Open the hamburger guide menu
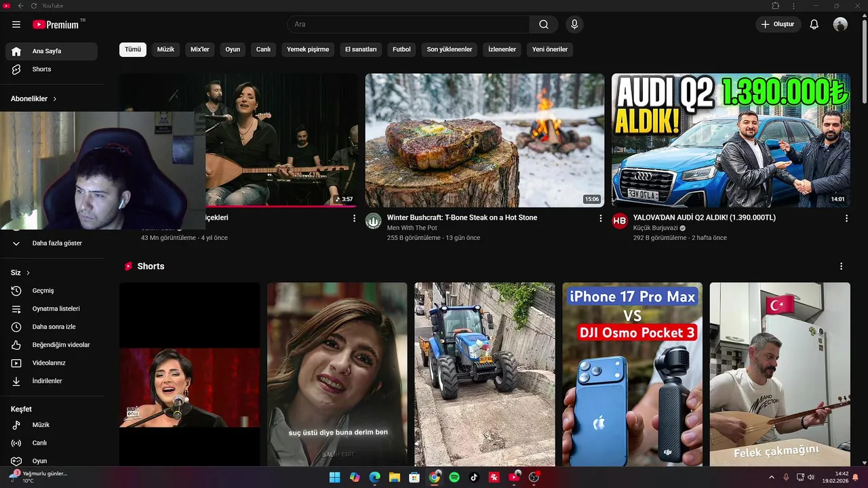The image size is (868, 488). tap(16, 24)
